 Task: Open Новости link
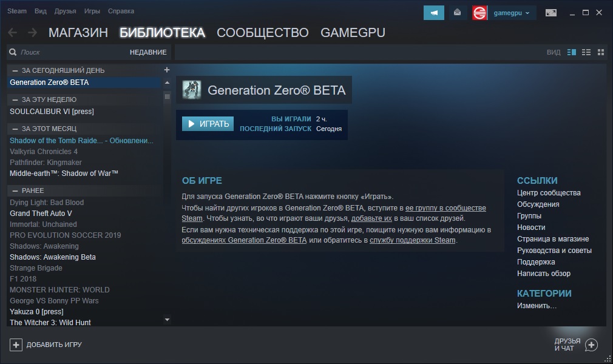coord(531,227)
